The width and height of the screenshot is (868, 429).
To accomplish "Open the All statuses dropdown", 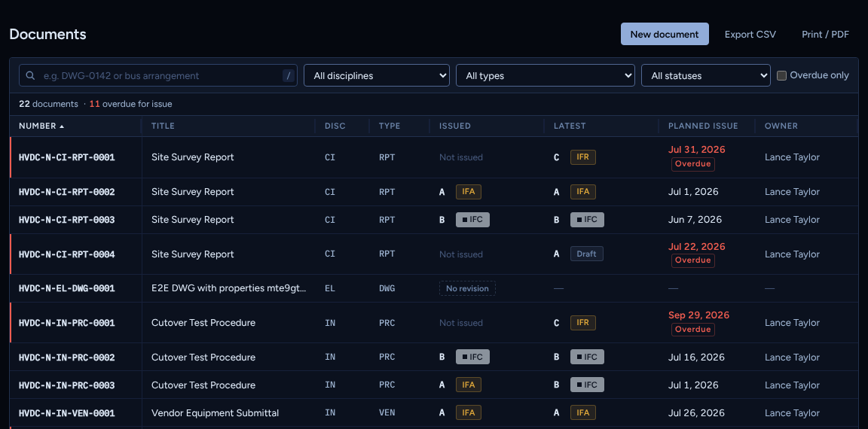I will pos(705,76).
